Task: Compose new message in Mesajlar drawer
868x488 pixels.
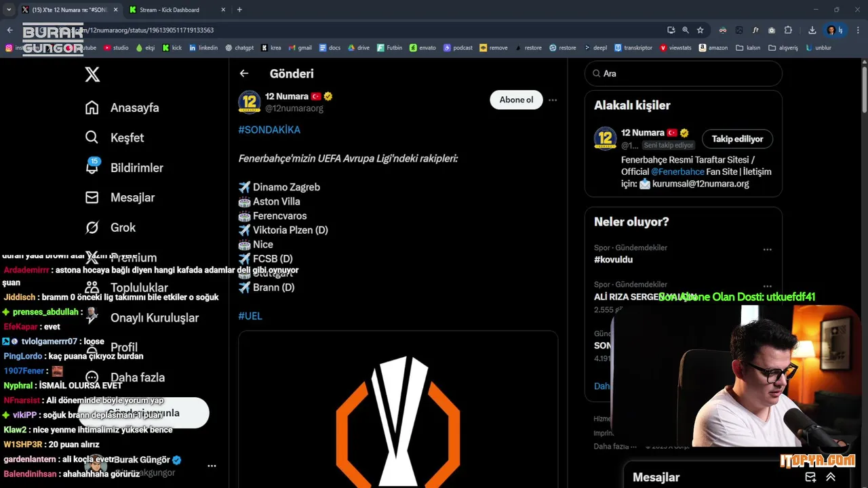Action: pos(810,477)
